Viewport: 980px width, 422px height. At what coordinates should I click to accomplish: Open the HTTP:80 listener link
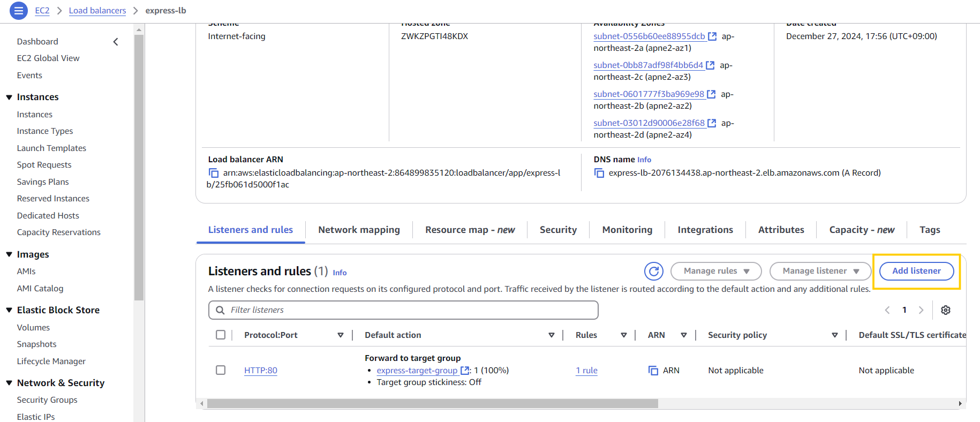(261, 371)
